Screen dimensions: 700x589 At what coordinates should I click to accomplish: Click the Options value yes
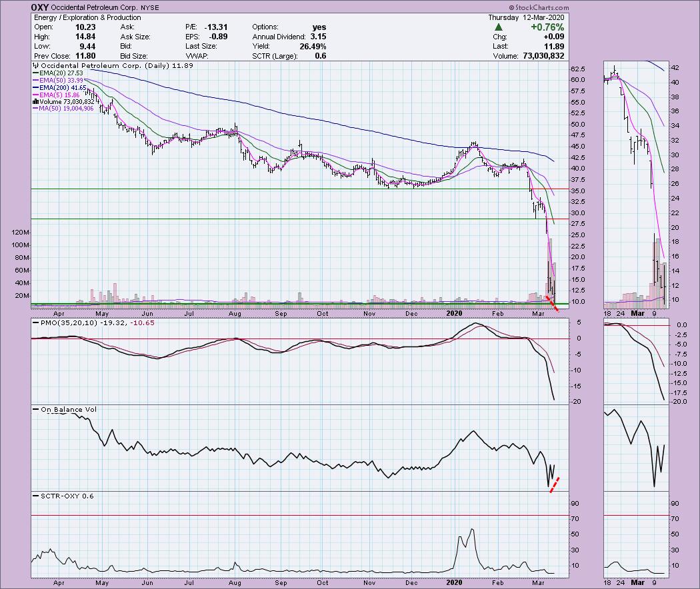(319, 27)
